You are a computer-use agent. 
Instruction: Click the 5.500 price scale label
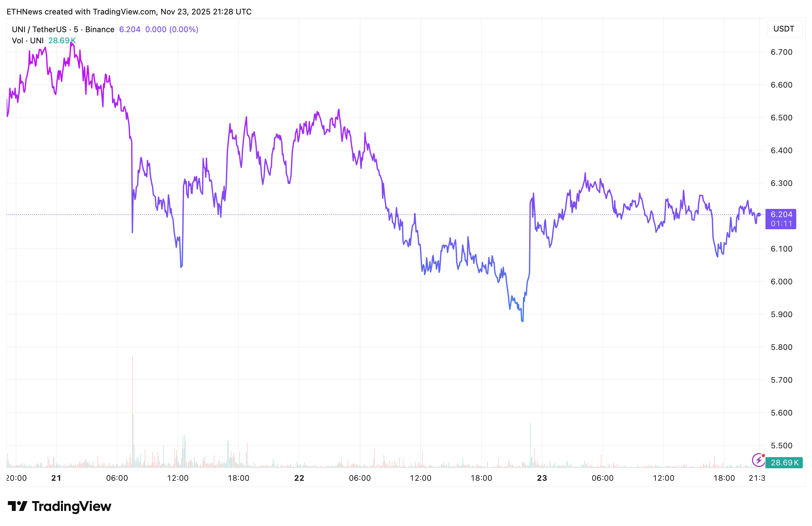(781, 445)
